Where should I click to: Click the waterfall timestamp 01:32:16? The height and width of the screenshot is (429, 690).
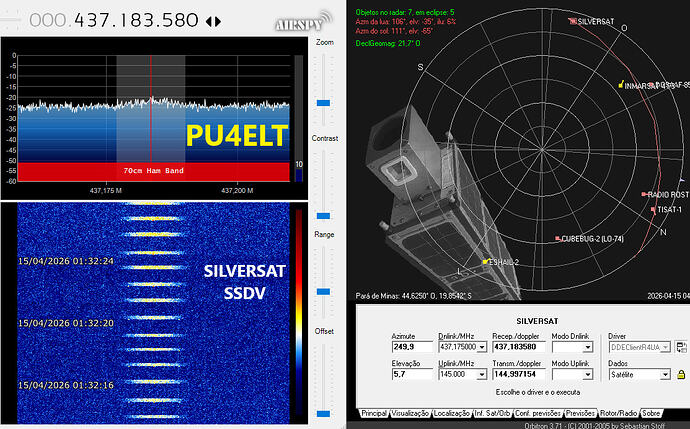click(x=66, y=385)
